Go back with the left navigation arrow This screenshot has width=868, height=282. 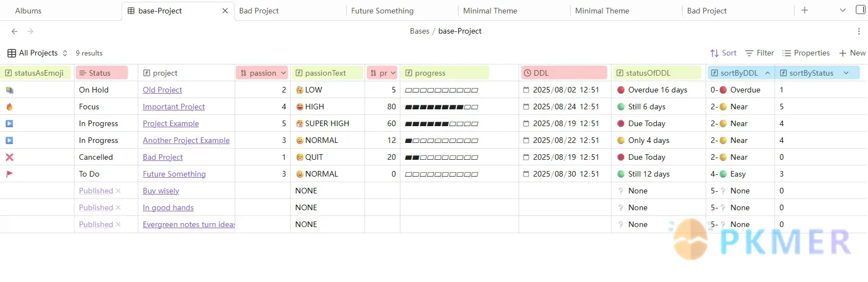[15, 31]
